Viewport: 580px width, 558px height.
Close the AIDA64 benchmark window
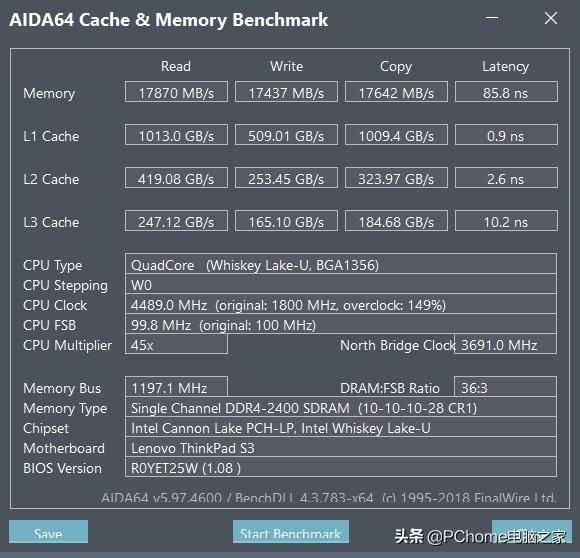coord(551,18)
